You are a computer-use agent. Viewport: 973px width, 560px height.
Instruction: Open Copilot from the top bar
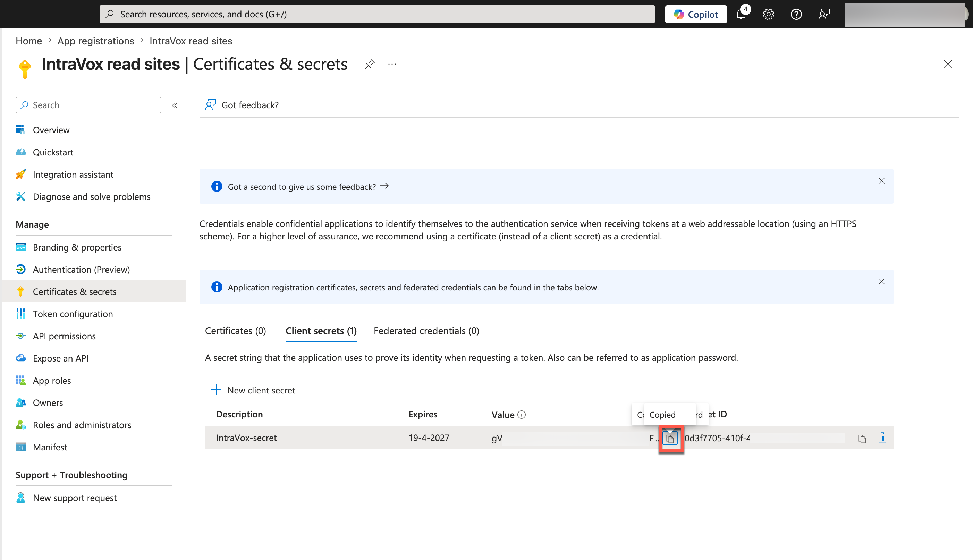695,14
